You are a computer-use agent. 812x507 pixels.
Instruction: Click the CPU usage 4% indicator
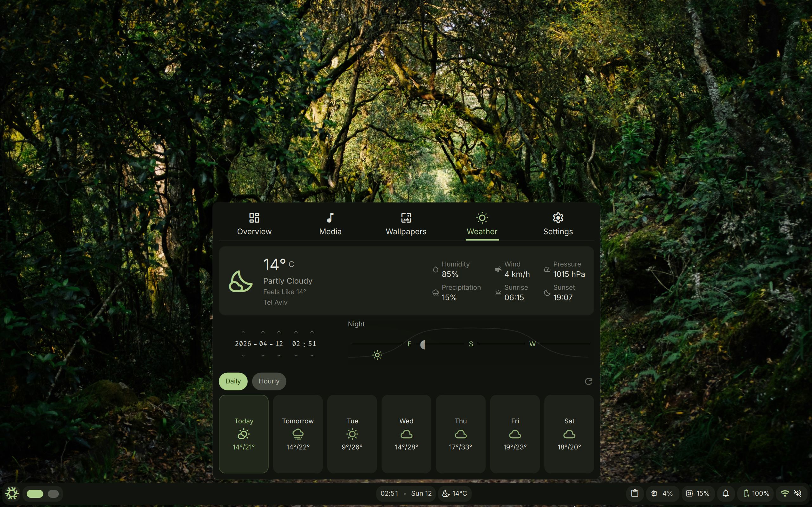click(x=662, y=493)
